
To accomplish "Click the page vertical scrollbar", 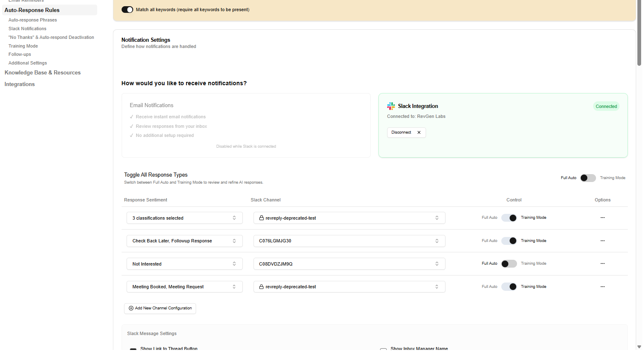I will tap(639, 33).
